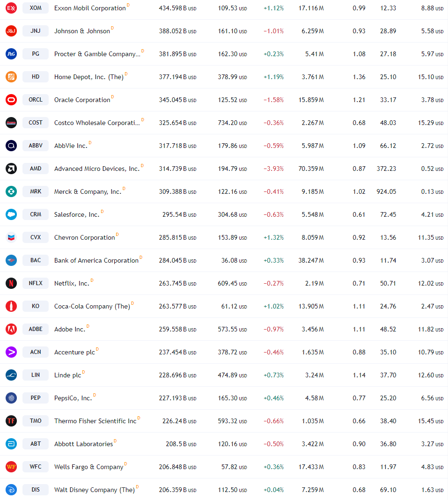Click the Merck teal logo icon

pos(11,191)
